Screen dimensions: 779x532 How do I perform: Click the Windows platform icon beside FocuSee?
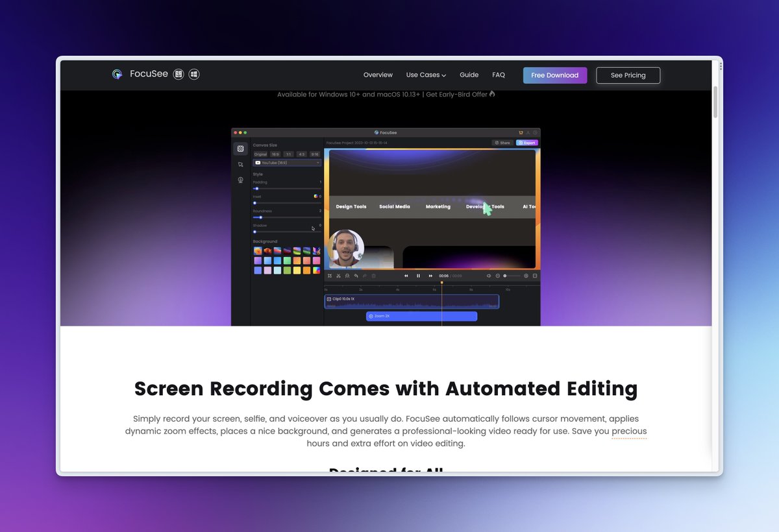[194, 75]
